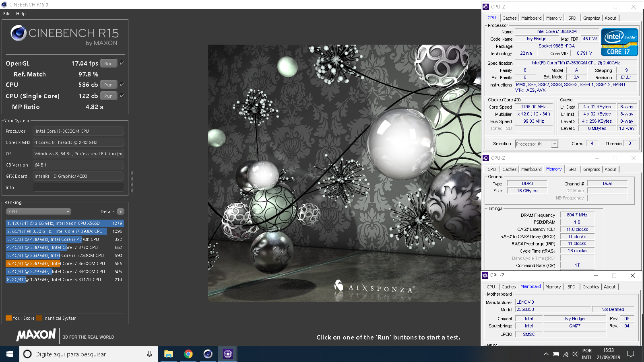The height and width of the screenshot is (362, 644).
Task: Open Caches tab in bottom CPU-Z window
Action: coord(508,287)
